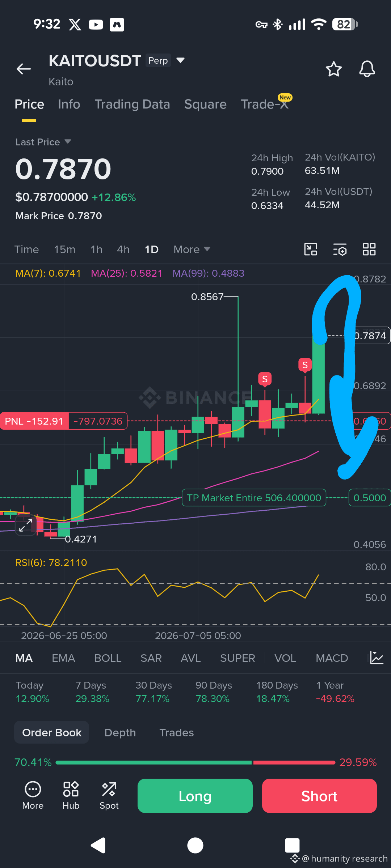Open the Last Price type dropdown
The image size is (391, 868).
tap(43, 142)
